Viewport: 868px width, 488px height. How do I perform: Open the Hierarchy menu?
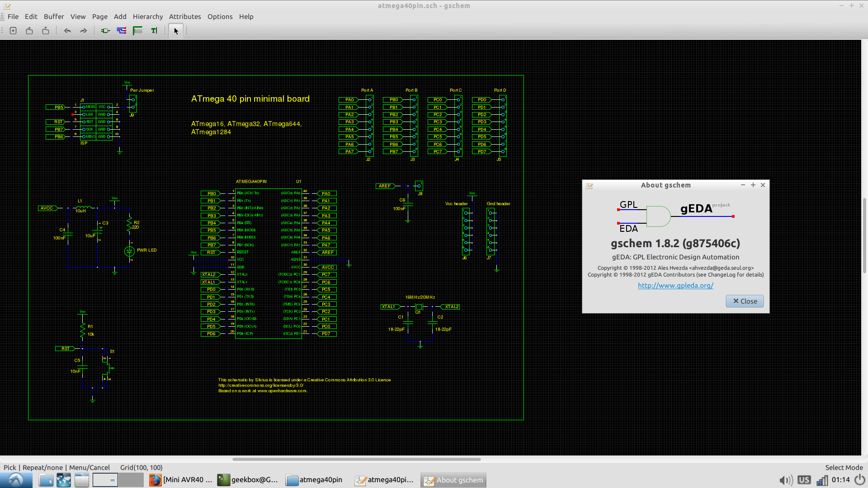point(148,17)
